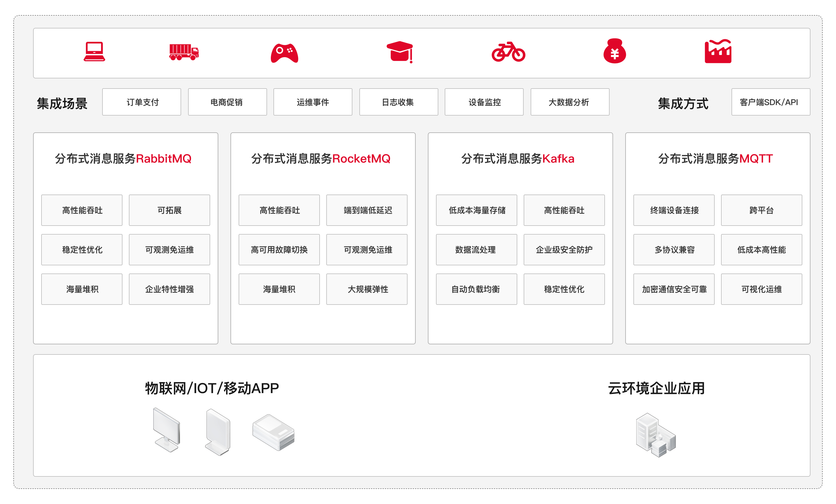Viewport: 836px width, 504px height.
Task: Click the 多协议兼容 feature box
Action: [674, 249]
